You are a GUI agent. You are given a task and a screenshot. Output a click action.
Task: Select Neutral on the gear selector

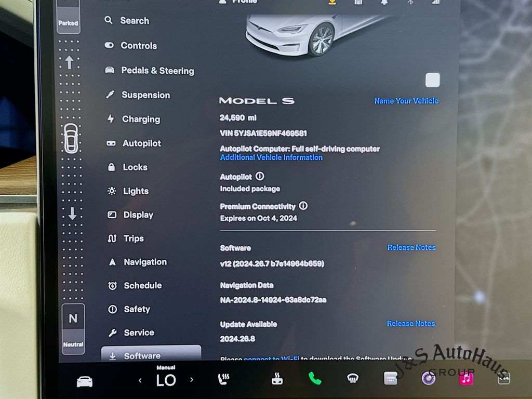coord(73,327)
